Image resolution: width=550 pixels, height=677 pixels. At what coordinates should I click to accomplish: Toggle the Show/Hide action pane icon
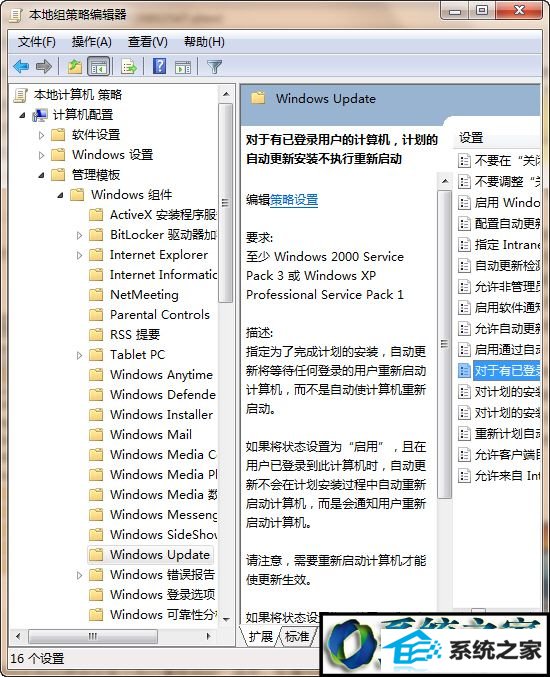[183, 66]
